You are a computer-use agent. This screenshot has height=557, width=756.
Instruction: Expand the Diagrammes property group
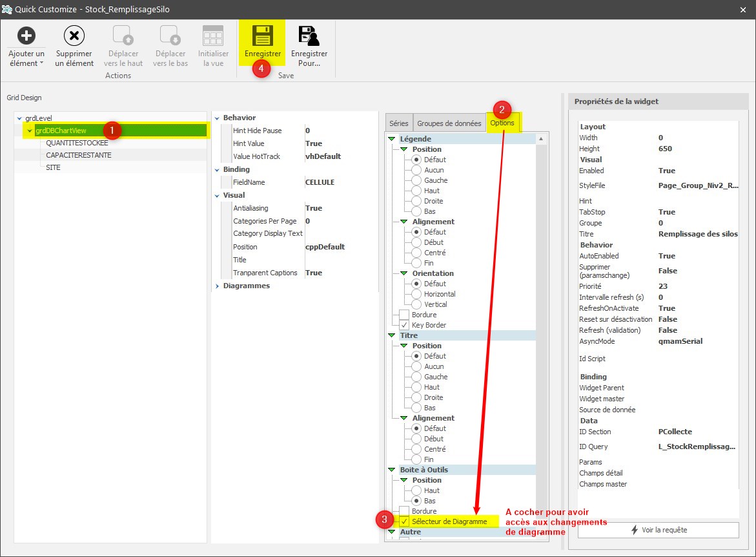217,286
